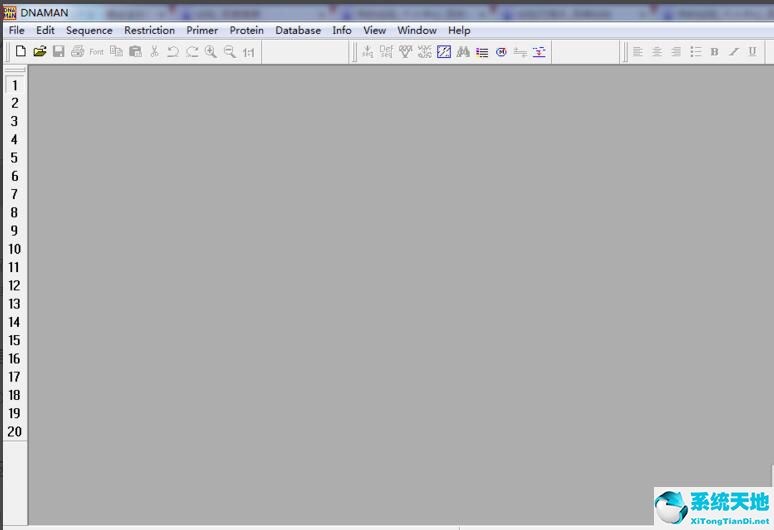Image resolution: width=774 pixels, height=530 pixels.
Task: Click the New file icon
Action: click(21, 51)
